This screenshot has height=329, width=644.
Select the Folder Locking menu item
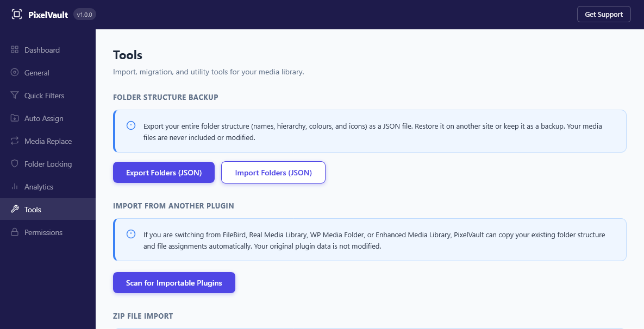(48, 163)
